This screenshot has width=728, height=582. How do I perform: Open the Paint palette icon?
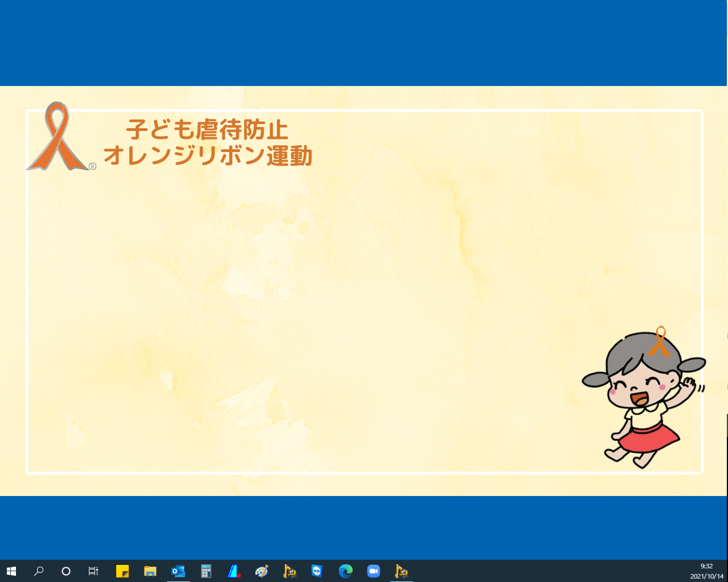point(262,571)
